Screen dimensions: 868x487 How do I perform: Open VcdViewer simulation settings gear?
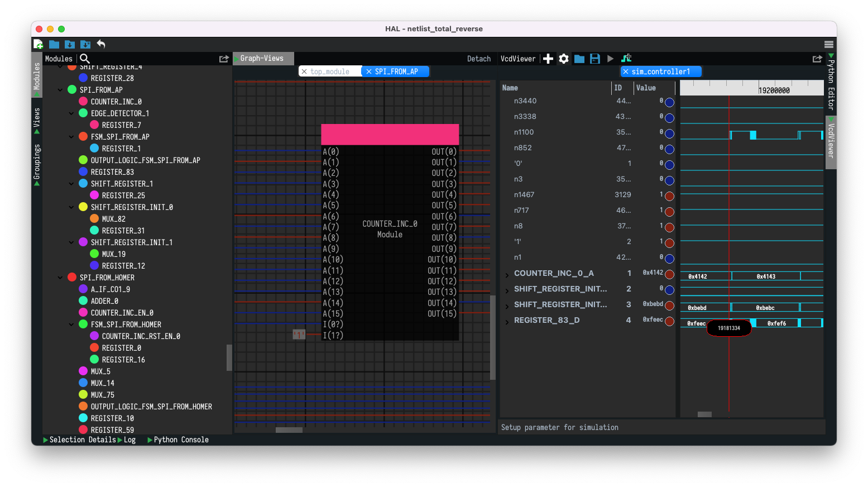tap(564, 59)
